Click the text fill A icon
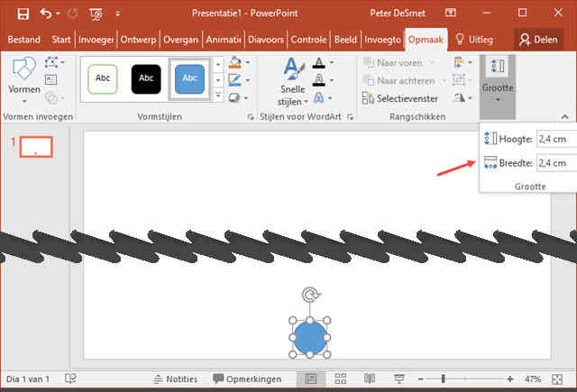Screen dimensions: 577x392 (319, 63)
